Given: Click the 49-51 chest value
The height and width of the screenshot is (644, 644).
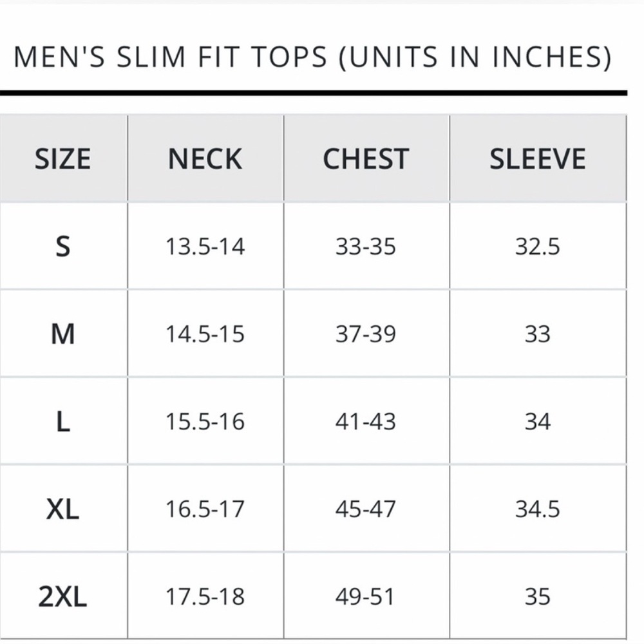Looking at the screenshot, I should [365, 597].
